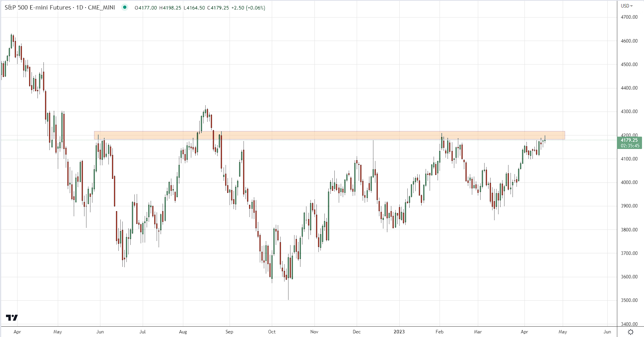Click the Apr label at far left of time axis
This screenshot has width=644, height=337.
click(17, 332)
